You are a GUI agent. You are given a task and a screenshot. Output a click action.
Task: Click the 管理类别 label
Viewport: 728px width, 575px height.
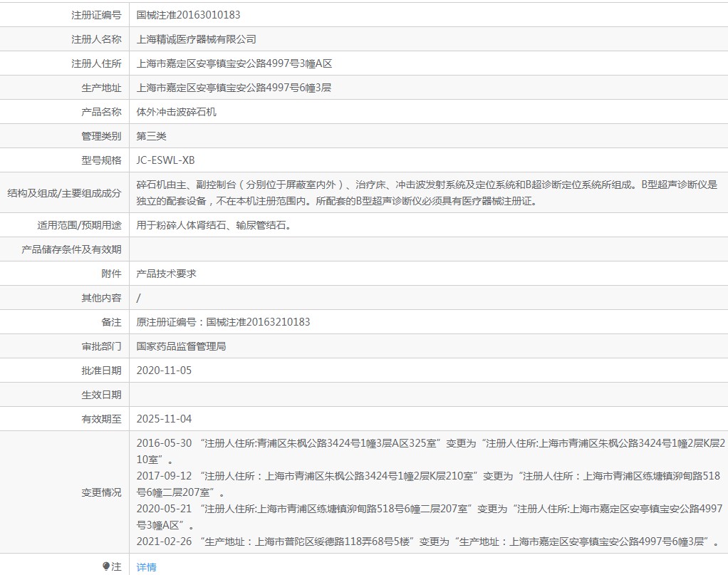101,135
